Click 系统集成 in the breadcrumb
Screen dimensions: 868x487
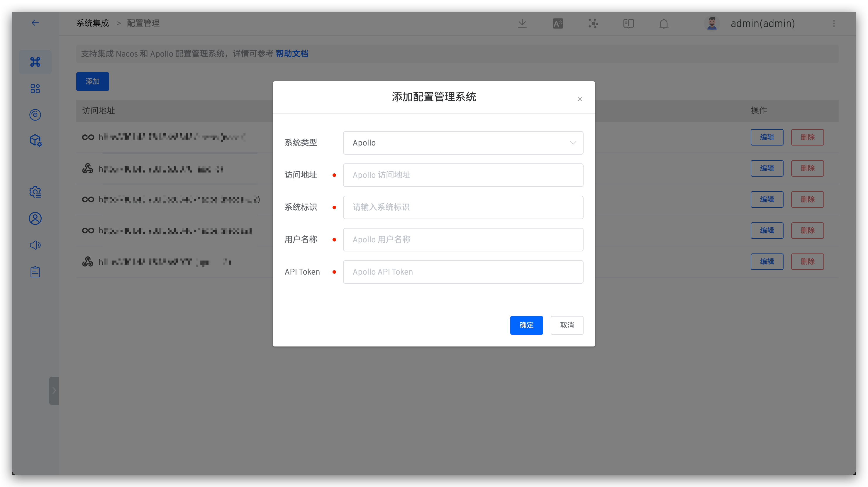pyautogui.click(x=93, y=23)
